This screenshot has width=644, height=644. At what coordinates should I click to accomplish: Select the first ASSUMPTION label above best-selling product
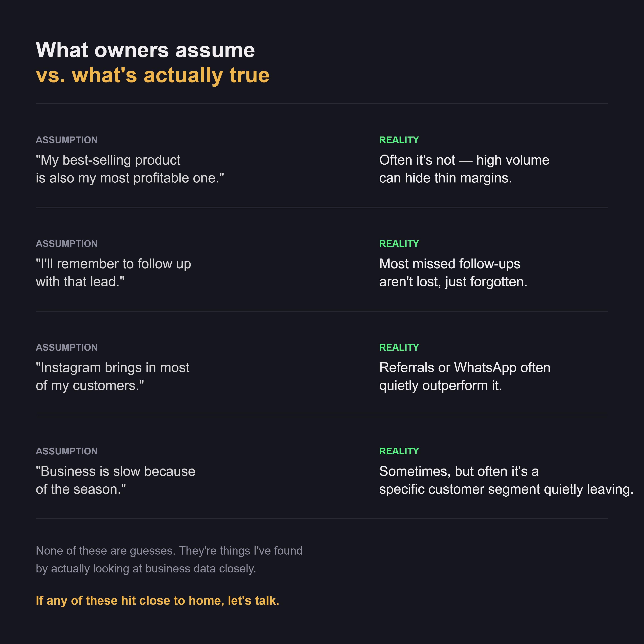click(67, 140)
